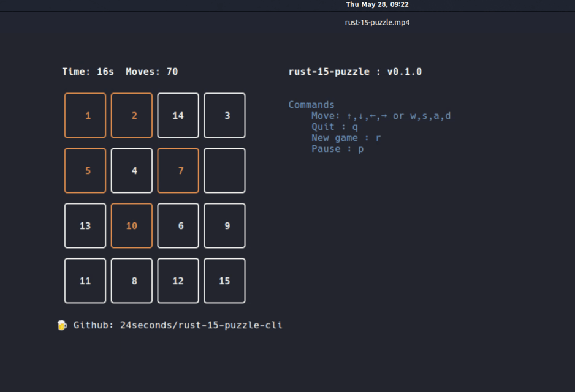This screenshot has height=392, width=575.
Task: Click the beer mug emoji icon
Action: 62,325
